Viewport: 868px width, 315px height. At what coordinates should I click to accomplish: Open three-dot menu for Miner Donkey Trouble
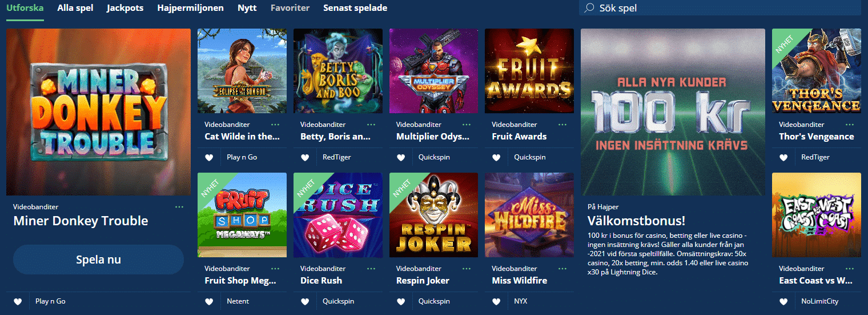click(179, 207)
